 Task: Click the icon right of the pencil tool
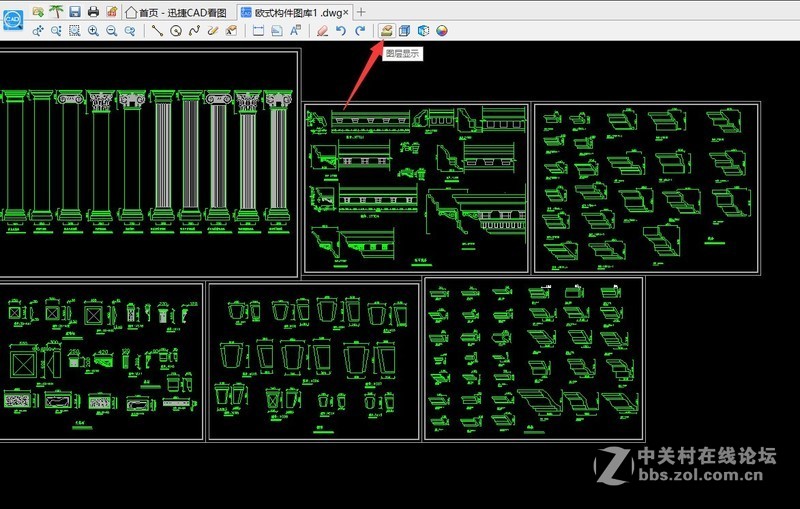[231, 31]
